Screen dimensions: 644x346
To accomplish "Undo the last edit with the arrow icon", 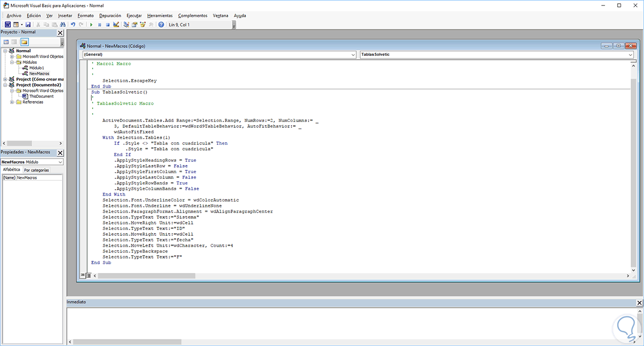I will [x=73, y=25].
